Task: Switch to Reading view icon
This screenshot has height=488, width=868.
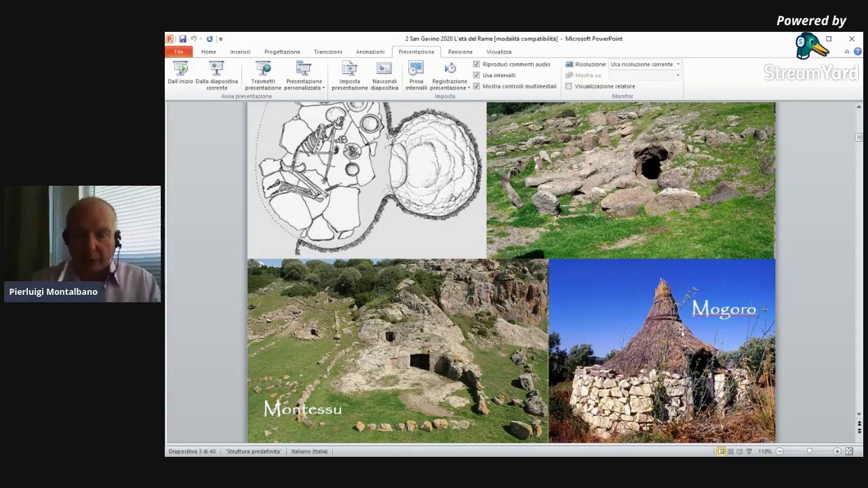Action: click(739, 451)
